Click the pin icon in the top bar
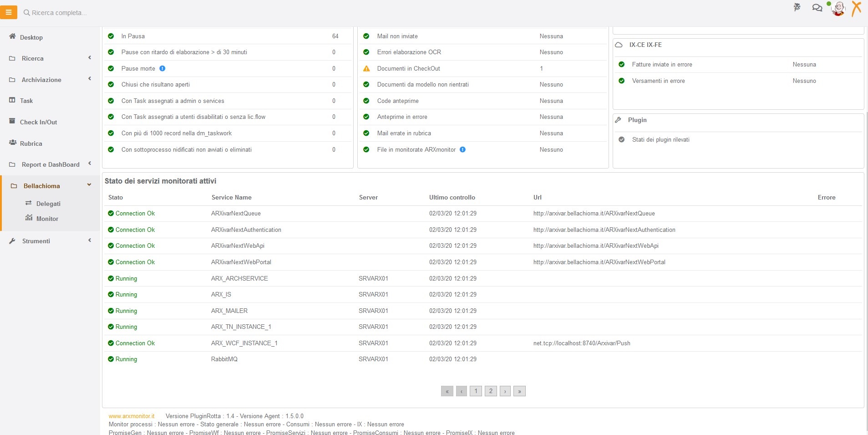 click(x=797, y=7)
